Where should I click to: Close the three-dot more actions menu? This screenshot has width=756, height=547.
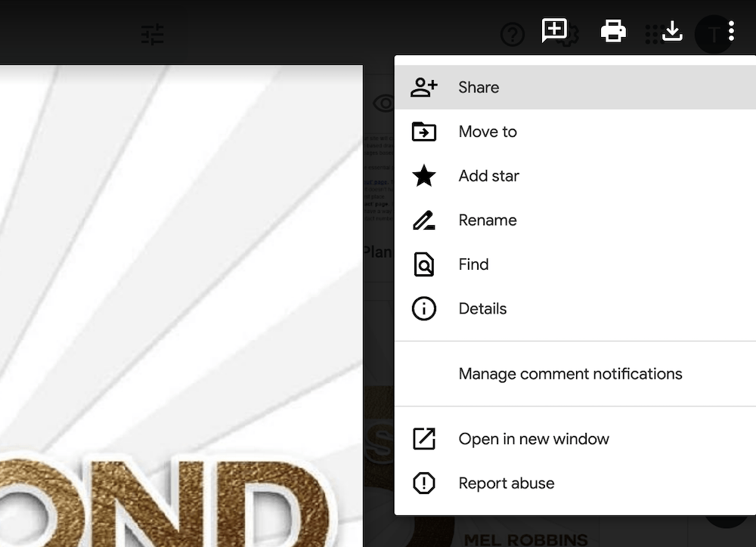click(731, 31)
